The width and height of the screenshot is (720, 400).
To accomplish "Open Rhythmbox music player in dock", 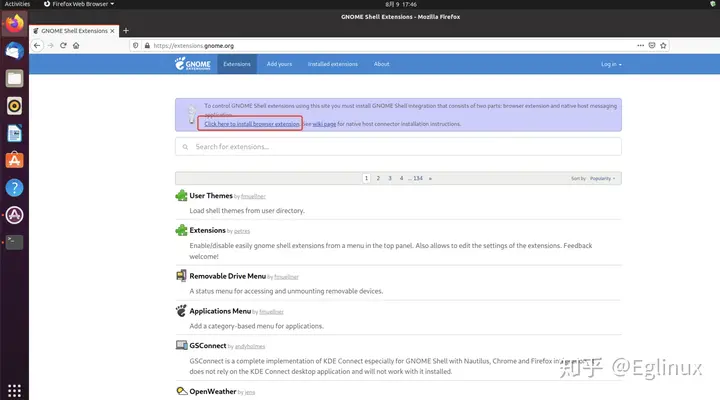I will coord(14,106).
